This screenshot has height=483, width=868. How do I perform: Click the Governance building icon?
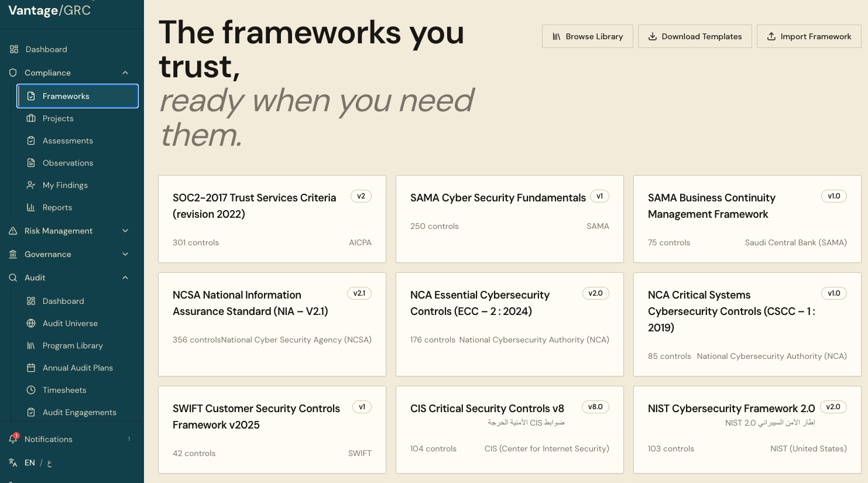tap(13, 254)
